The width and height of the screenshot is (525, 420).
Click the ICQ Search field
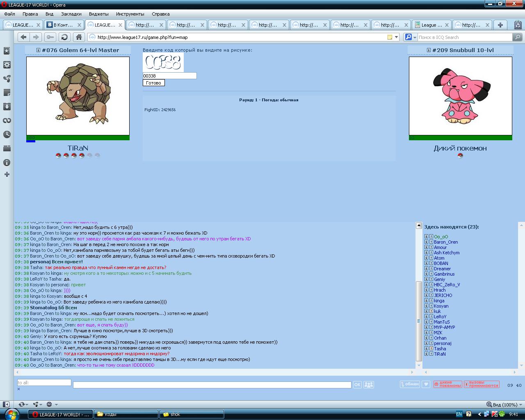[x=464, y=37]
